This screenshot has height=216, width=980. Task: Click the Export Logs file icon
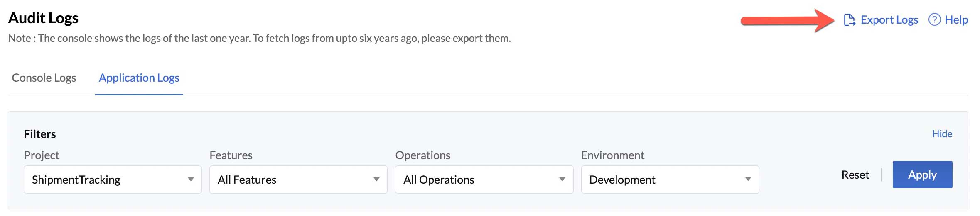[x=850, y=20]
